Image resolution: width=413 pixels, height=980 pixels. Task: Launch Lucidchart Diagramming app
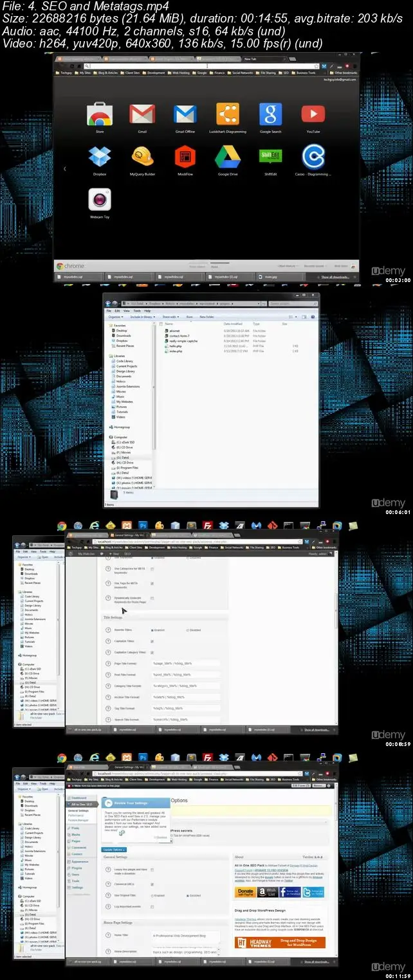[x=228, y=114]
